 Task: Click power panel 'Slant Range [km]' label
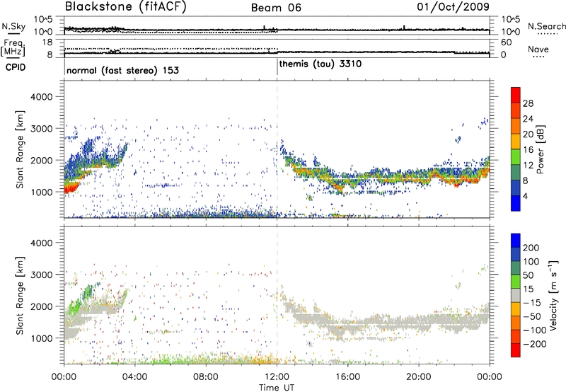coord(20,149)
